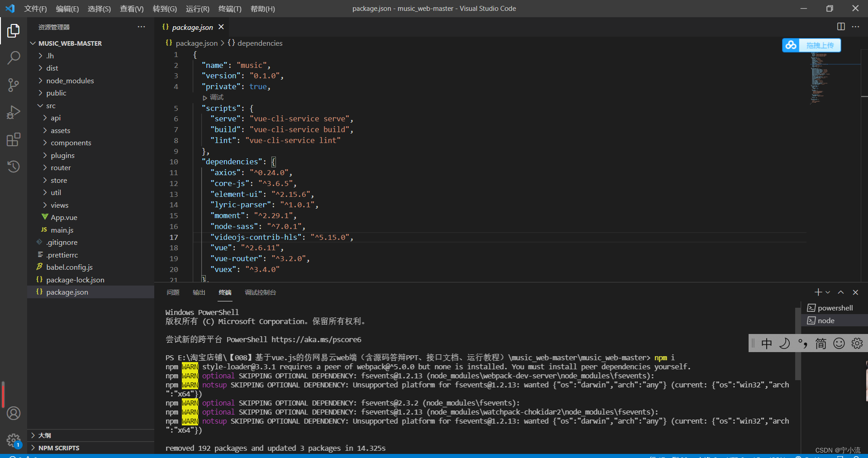Open the 帮助(H) menu
868x458 pixels.
[263, 9]
